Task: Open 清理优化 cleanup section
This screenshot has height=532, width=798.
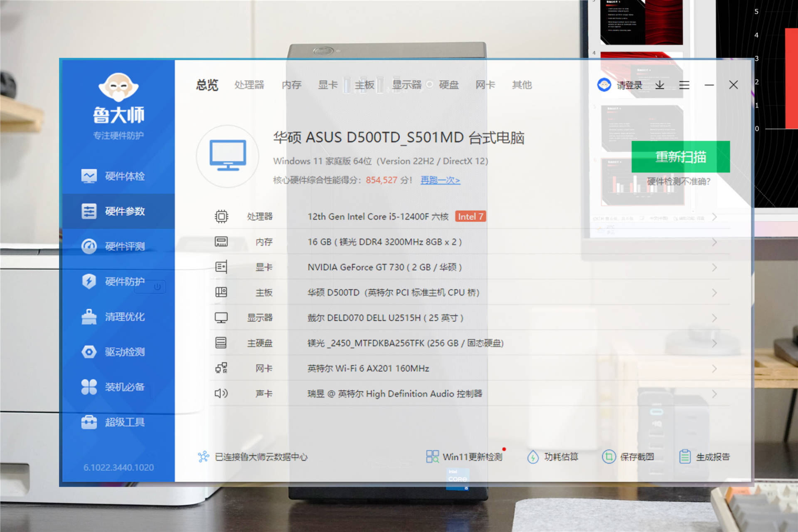Action: 118,317
